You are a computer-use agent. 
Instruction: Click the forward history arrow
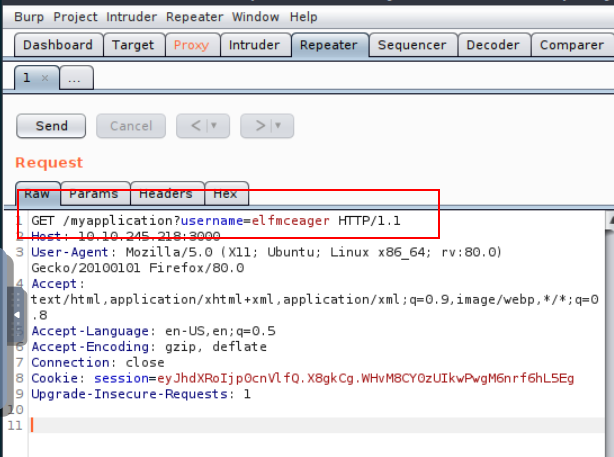259,126
